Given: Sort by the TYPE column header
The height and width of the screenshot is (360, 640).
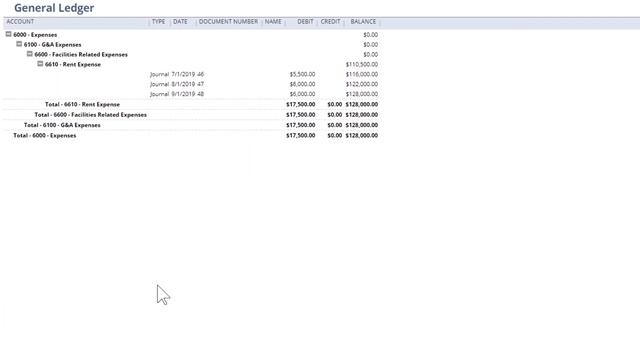Looking at the screenshot, I should click(158, 22).
